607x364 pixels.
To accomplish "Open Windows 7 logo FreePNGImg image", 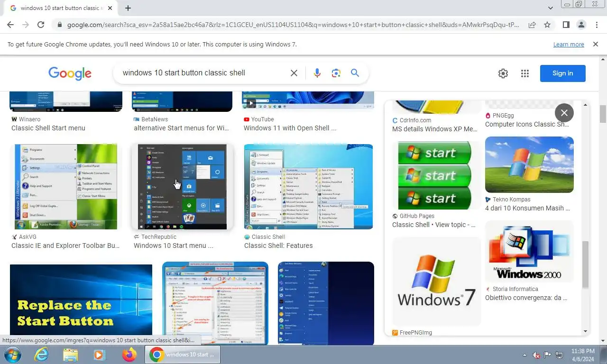I will point(436,282).
